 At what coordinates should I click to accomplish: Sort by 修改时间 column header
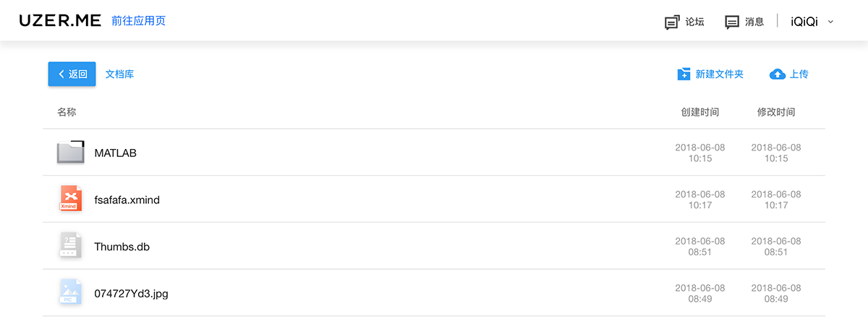(x=776, y=112)
